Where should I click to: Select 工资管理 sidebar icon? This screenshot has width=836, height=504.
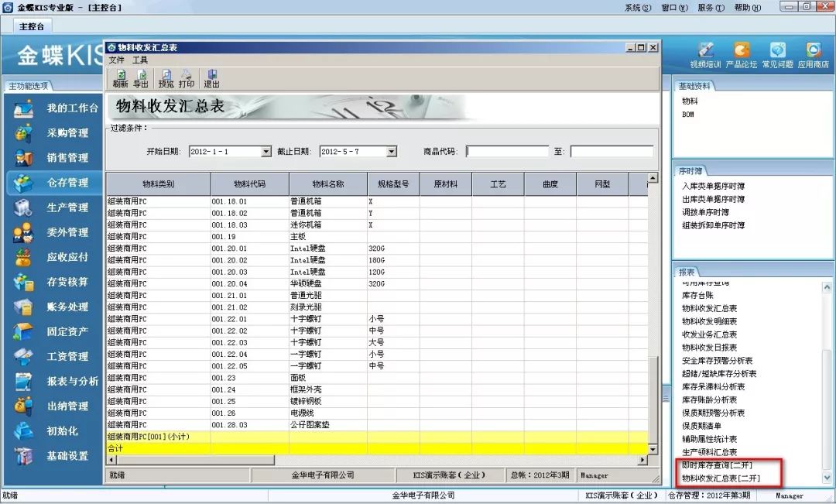click(23, 357)
